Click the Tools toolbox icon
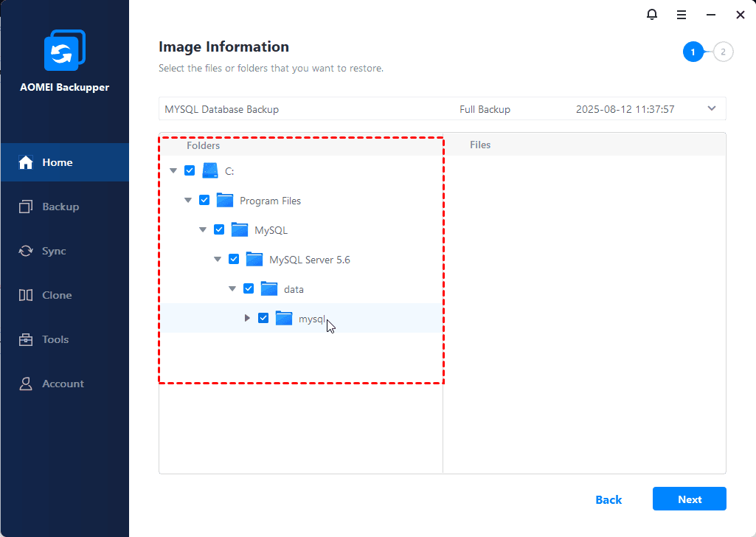 (x=26, y=339)
